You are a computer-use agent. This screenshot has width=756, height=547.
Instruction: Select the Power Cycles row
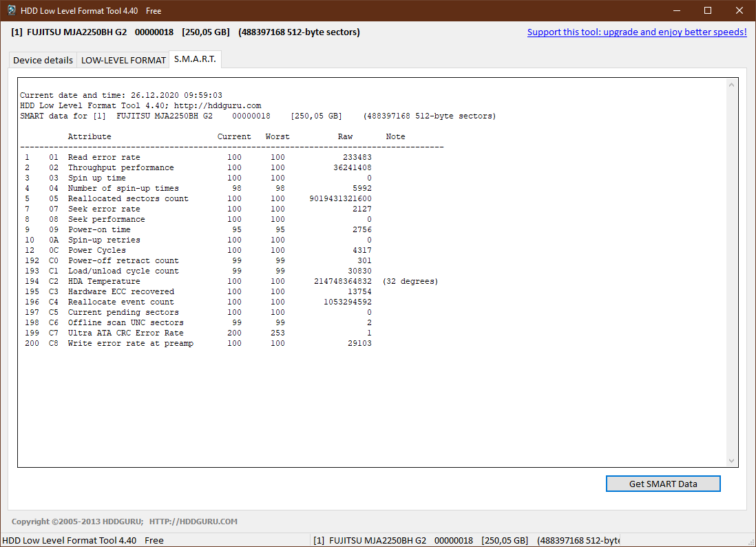[198, 250]
